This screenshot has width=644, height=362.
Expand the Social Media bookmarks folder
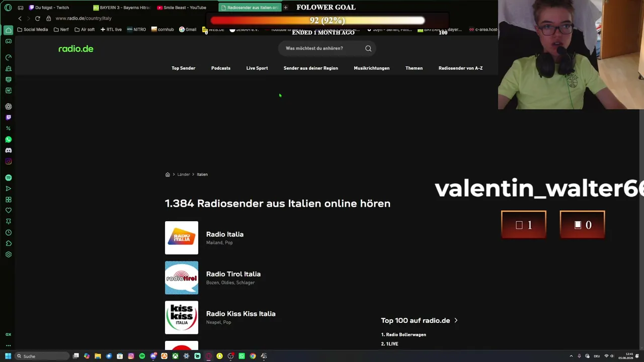pos(33,30)
